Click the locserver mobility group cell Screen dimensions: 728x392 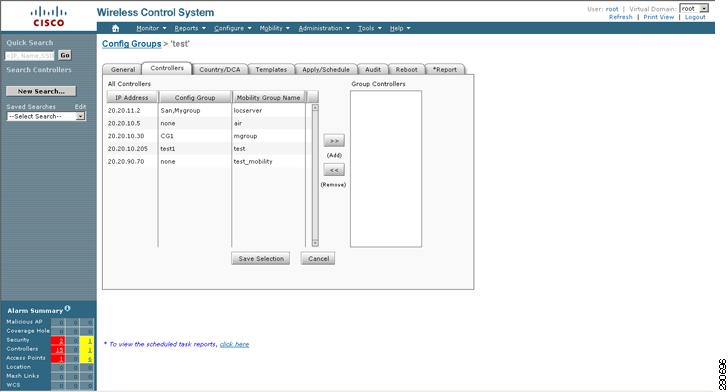[247, 111]
